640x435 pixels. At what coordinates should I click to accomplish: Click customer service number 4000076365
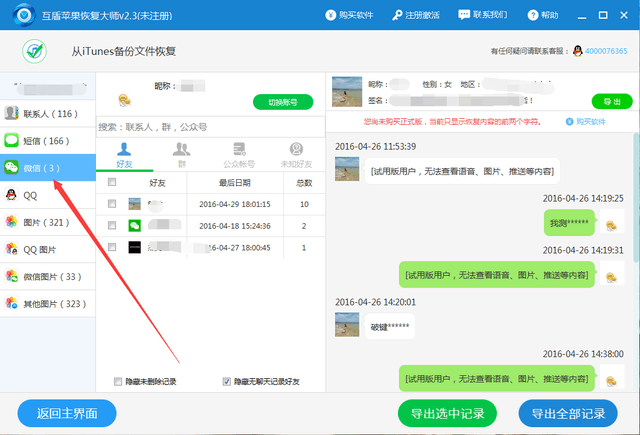click(606, 51)
